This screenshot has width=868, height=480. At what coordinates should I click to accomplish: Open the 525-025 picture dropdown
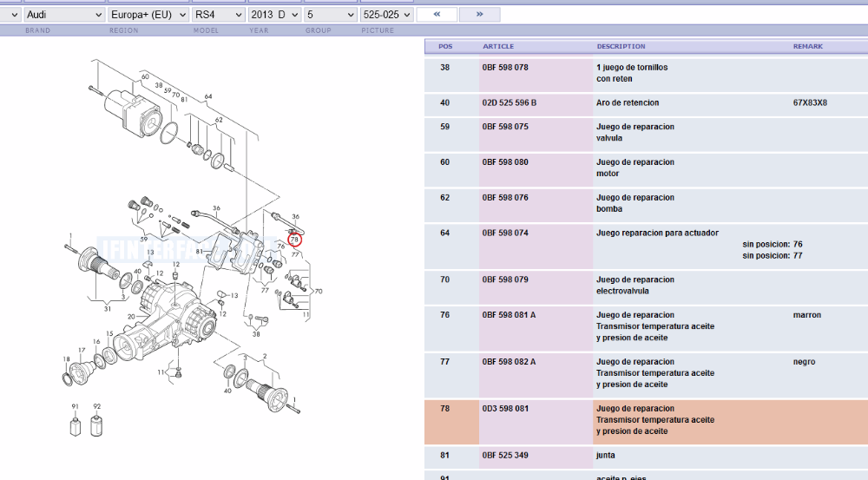point(387,15)
